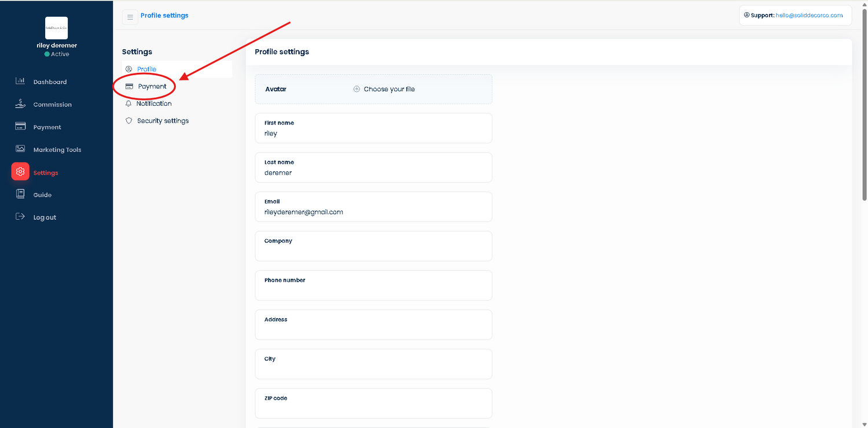Select the Commission icon in the sidebar
868x428 pixels.
point(20,104)
